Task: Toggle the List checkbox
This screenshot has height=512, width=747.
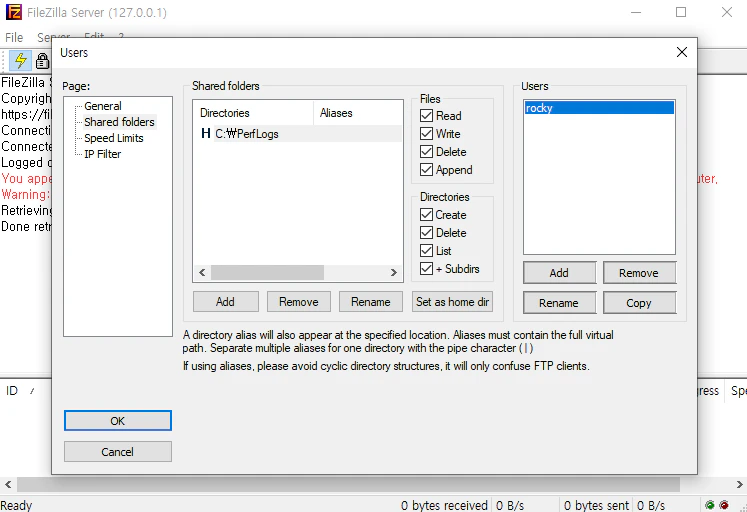Action: pos(426,251)
